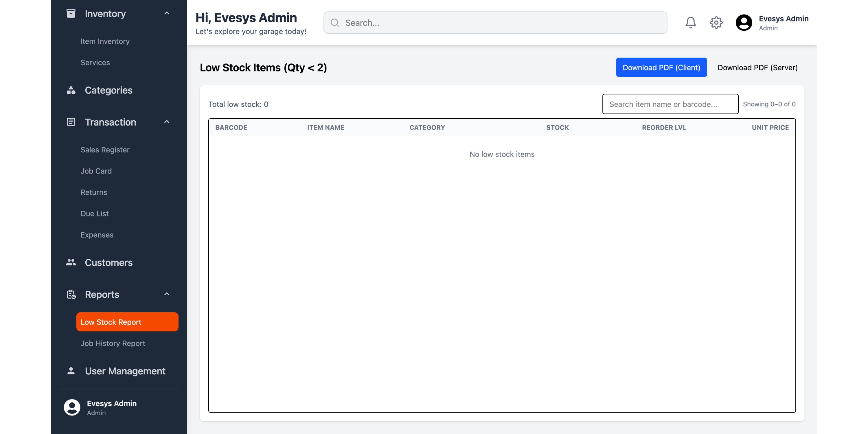Click the Transaction document icon
Image resolution: width=868 pixels, height=434 pixels.
point(71,122)
